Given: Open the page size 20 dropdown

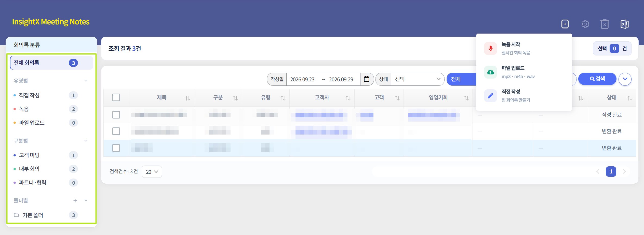Looking at the screenshot, I should tap(152, 172).
